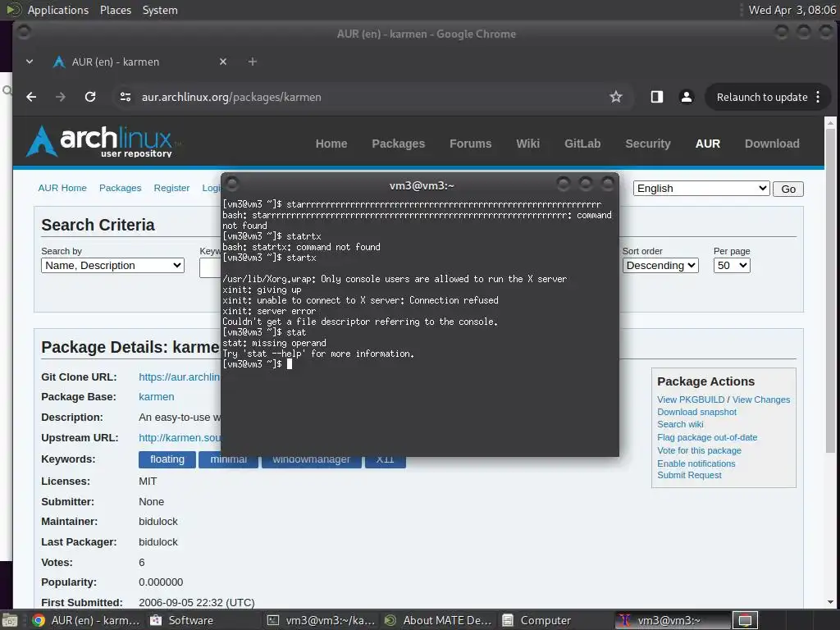
Task: Go to Arch Linux Home
Action: pos(331,144)
